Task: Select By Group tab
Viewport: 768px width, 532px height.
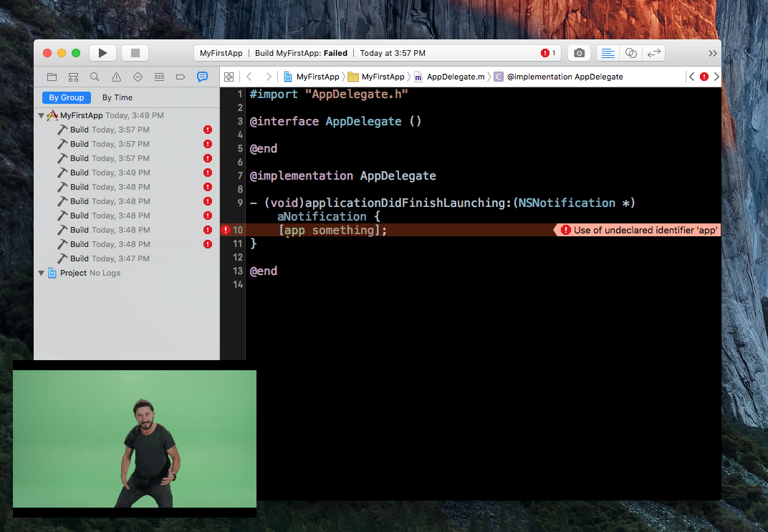Action: click(66, 97)
